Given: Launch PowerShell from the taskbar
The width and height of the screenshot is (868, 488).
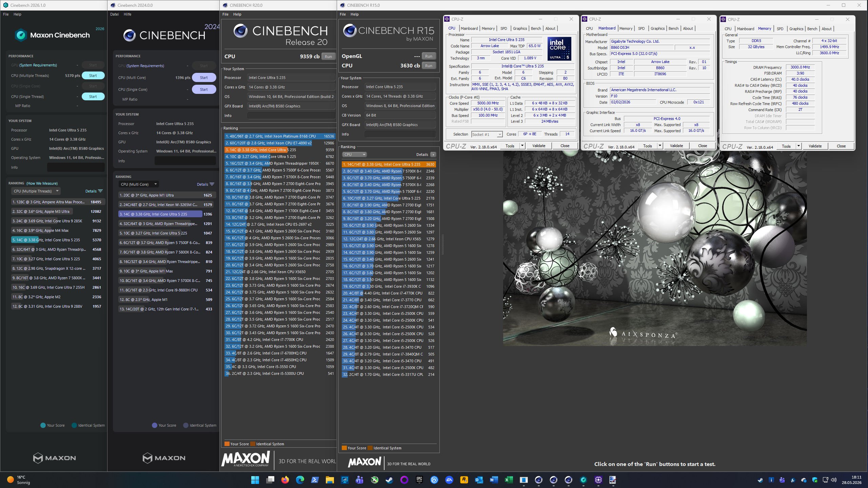Looking at the screenshot, I should [x=315, y=480].
